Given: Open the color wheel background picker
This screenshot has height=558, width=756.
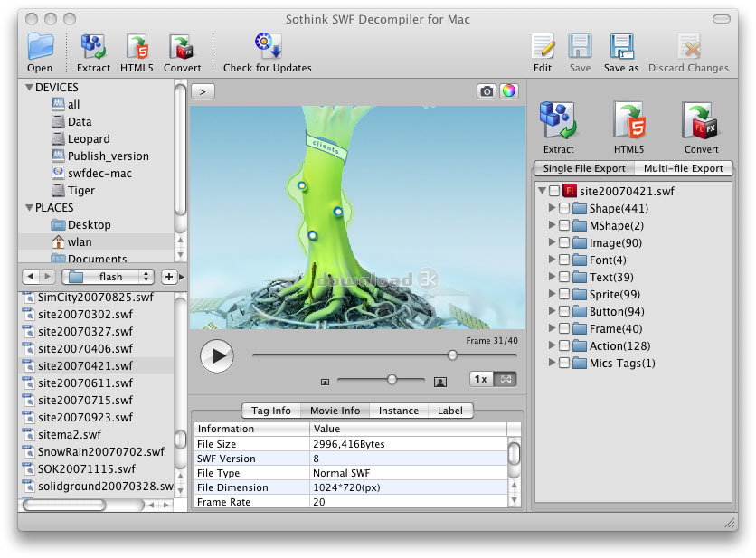Looking at the screenshot, I should click(x=509, y=90).
